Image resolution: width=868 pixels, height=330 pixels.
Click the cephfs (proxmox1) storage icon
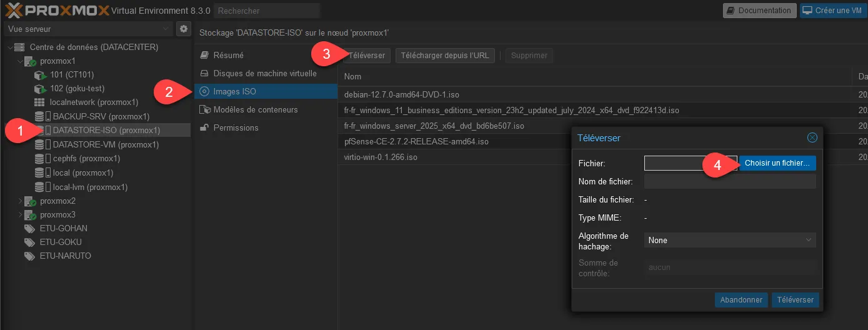(40, 159)
